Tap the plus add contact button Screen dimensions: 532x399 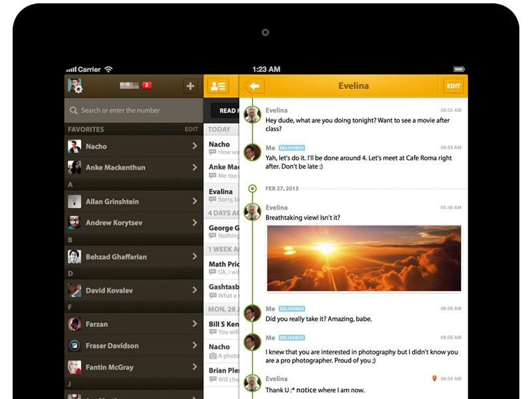pos(190,86)
